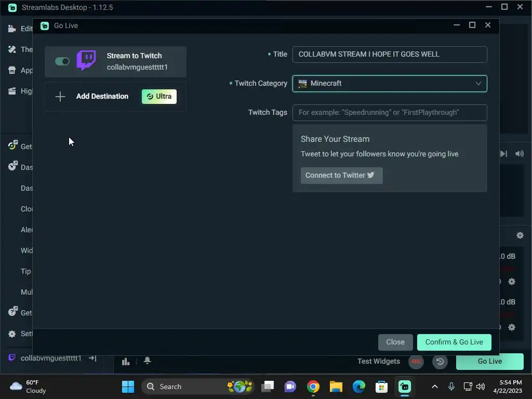Open Microsoft Store from taskbar
This screenshot has width=532, height=399.
tap(381, 387)
